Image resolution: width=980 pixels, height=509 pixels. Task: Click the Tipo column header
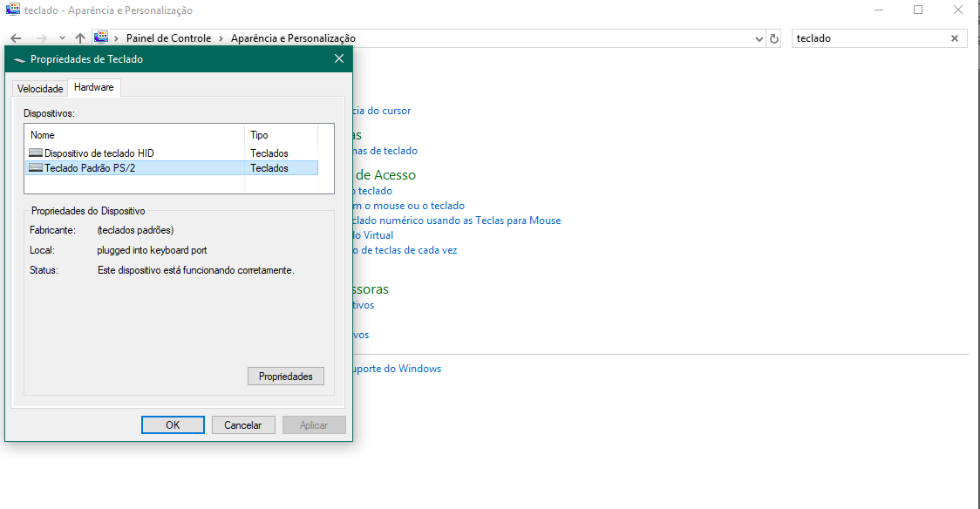point(282,135)
